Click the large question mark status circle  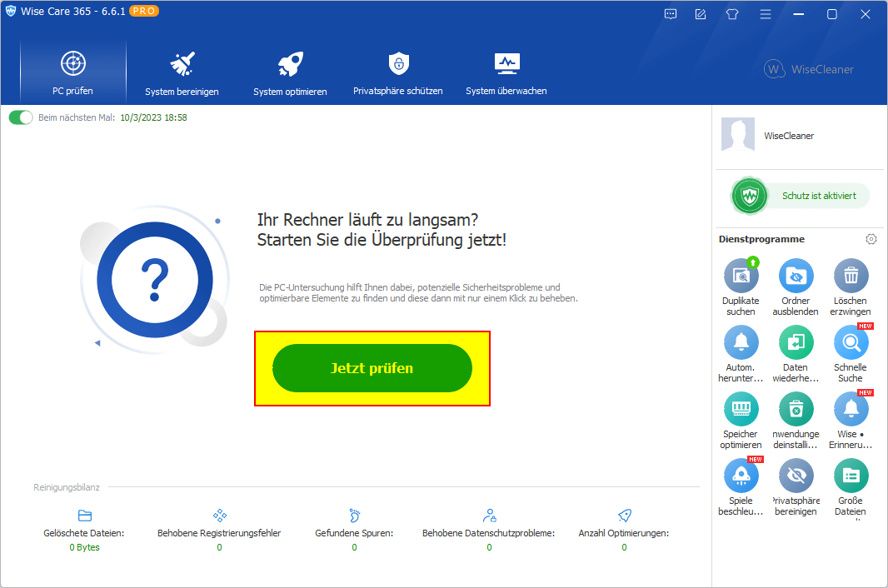pos(155,281)
